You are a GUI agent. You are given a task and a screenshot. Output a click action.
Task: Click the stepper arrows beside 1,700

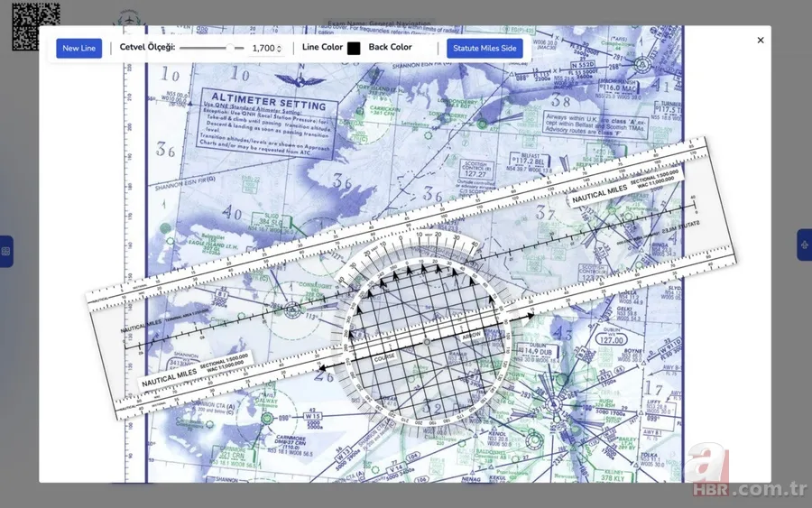pyautogui.click(x=279, y=49)
